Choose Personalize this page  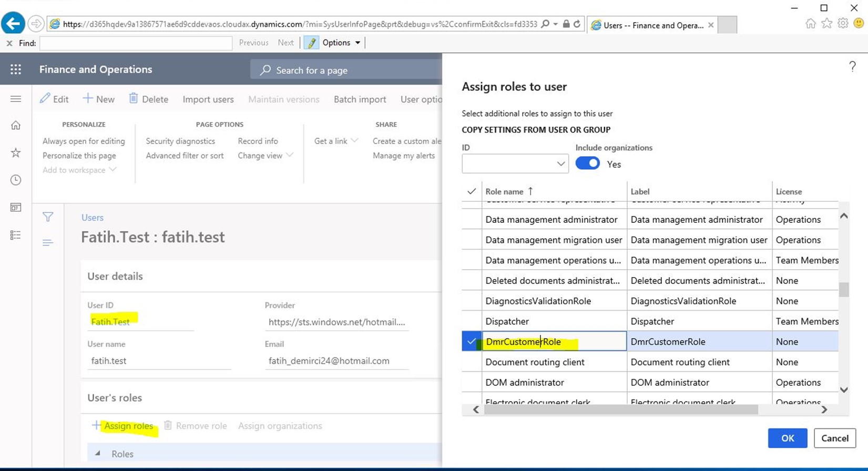[x=79, y=156]
